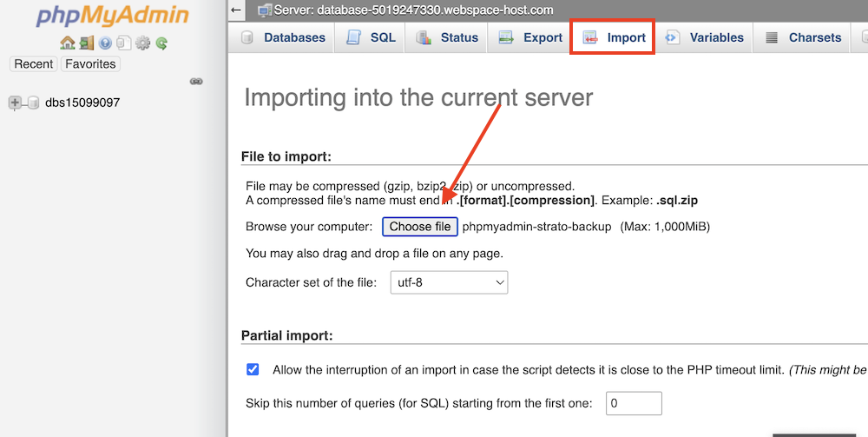The width and height of the screenshot is (868, 437).
Task: Expand the dbs15099097 database tree node
Action: pyautogui.click(x=15, y=103)
